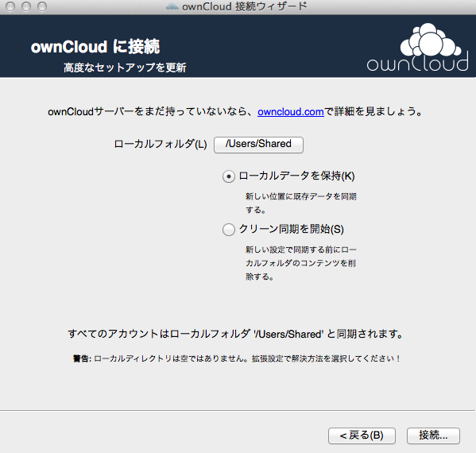Click the すべてのアカウントは sync status text
Image resolution: width=476 pixels, height=453 pixels.
click(235, 334)
